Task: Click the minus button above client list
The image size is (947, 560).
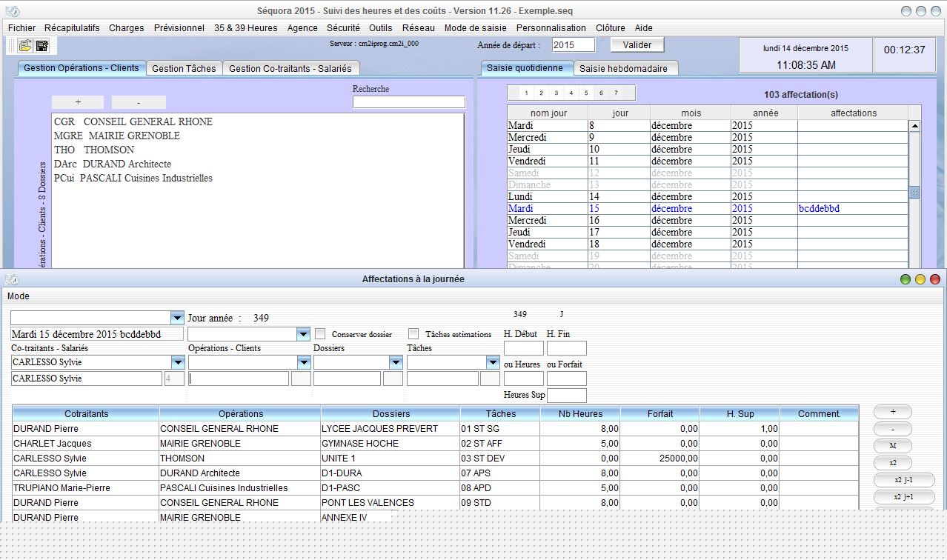Action: click(139, 102)
